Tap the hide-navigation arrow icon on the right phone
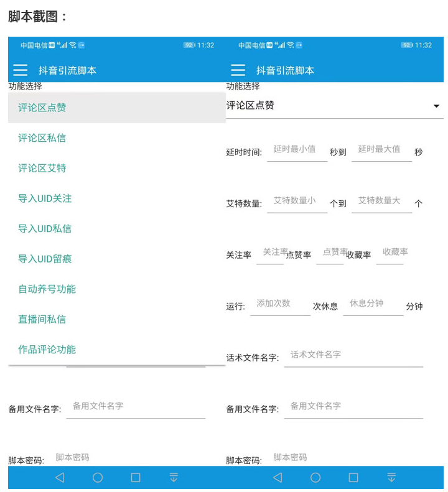The width and height of the screenshot is (448, 492). tap(391, 478)
